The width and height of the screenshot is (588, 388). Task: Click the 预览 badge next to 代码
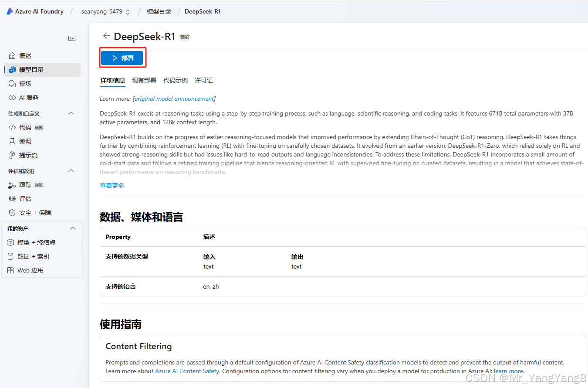click(39, 128)
